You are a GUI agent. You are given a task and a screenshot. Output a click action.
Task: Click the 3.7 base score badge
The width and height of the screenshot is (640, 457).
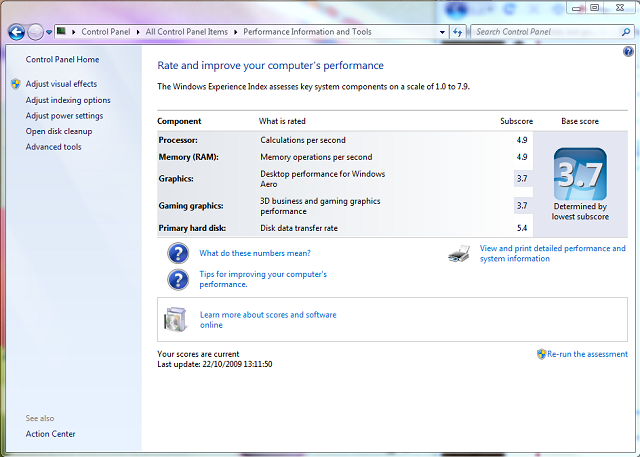(x=580, y=174)
